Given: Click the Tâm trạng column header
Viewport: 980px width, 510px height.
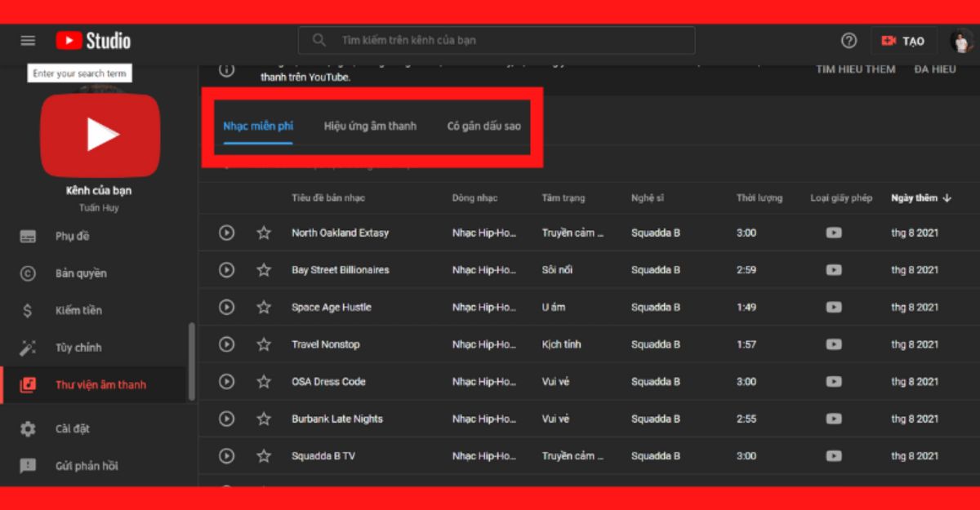Looking at the screenshot, I should [x=563, y=198].
